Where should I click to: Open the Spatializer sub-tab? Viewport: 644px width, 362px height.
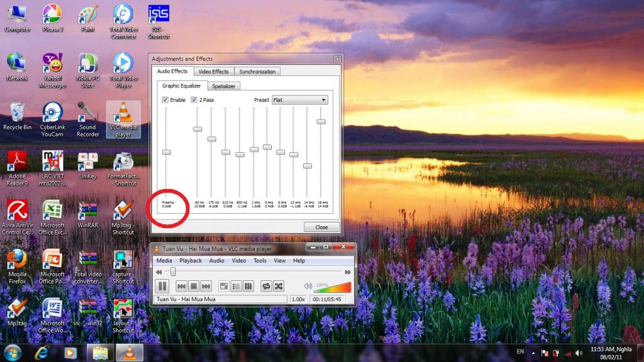pyautogui.click(x=223, y=86)
